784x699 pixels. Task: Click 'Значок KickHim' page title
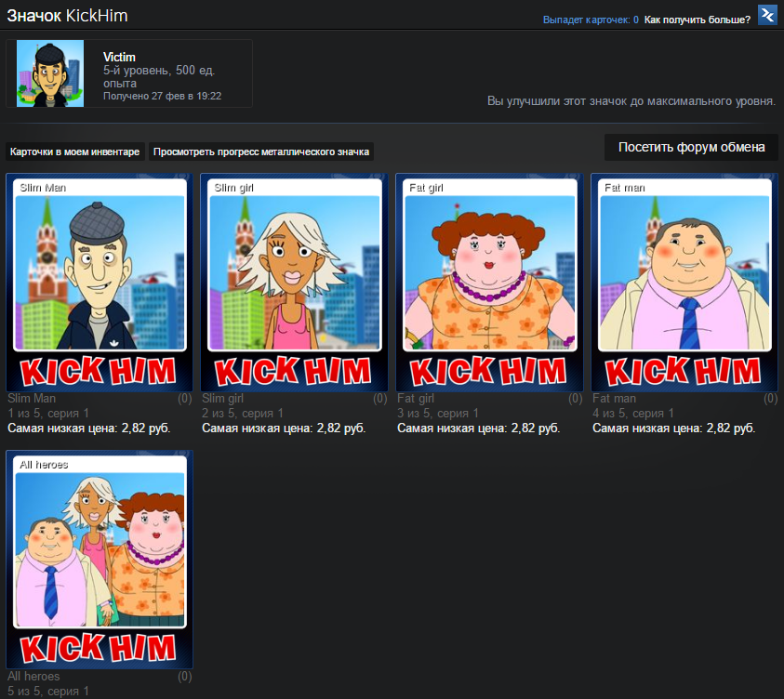click(x=68, y=16)
